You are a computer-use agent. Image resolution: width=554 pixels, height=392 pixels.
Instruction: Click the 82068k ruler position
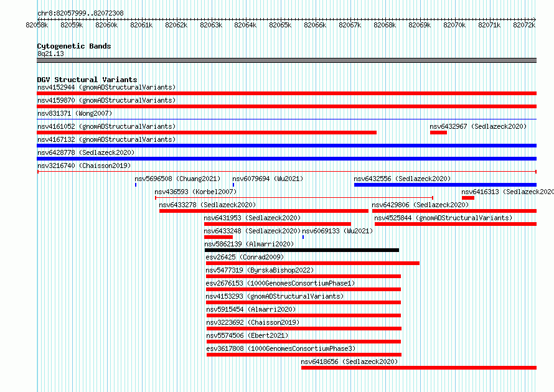(x=385, y=25)
